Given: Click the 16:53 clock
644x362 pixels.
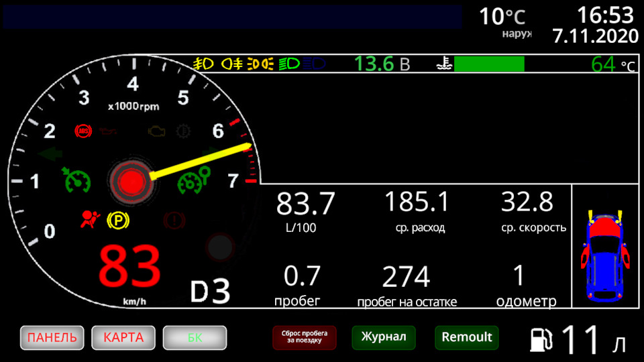Looking at the screenshot, I should (605, 15).
